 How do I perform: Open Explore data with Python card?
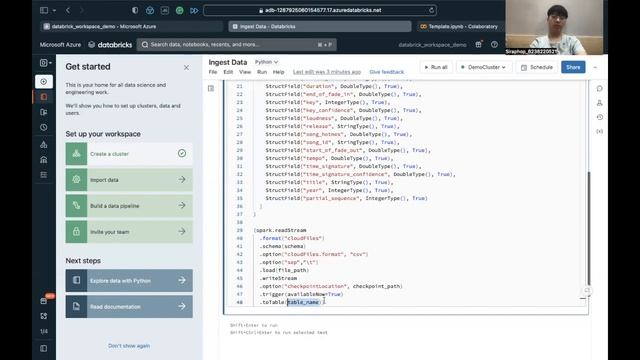tap(129, 280)
